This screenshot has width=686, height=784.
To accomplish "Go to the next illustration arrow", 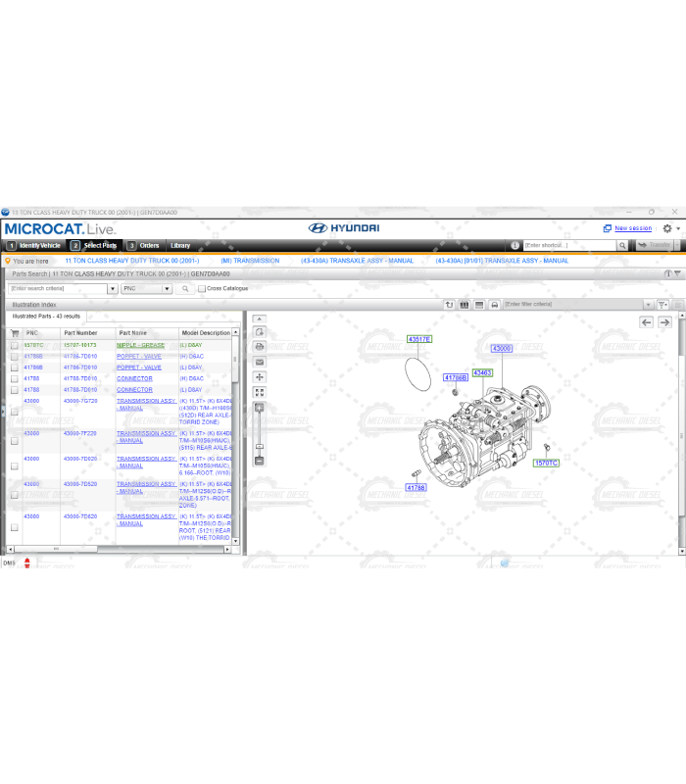I will tap(664, 321).
